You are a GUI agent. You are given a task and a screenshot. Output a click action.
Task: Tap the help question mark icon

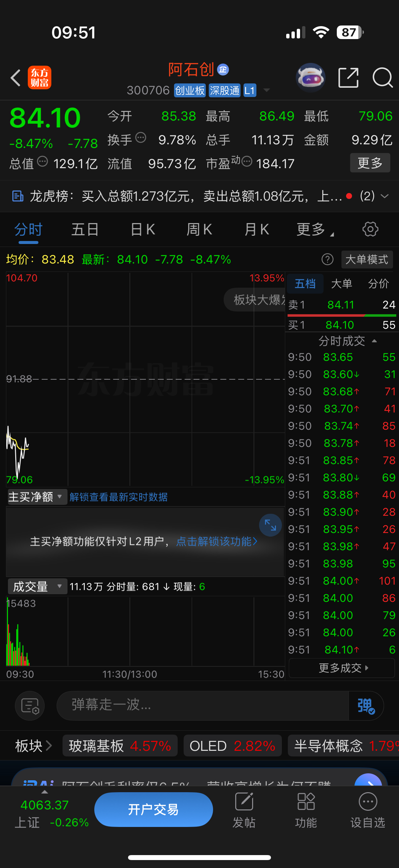[x=327, y=260]
